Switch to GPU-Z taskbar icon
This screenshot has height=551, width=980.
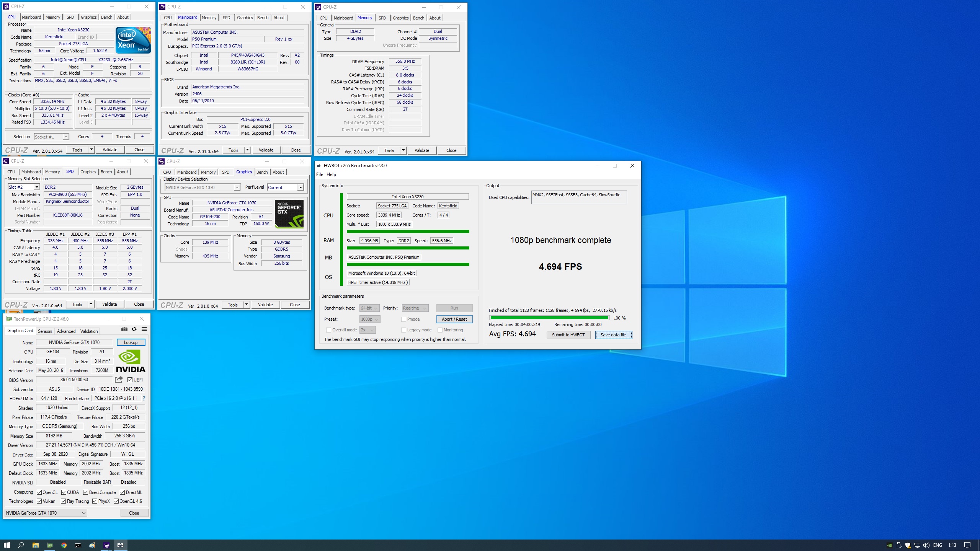point(50,545)
